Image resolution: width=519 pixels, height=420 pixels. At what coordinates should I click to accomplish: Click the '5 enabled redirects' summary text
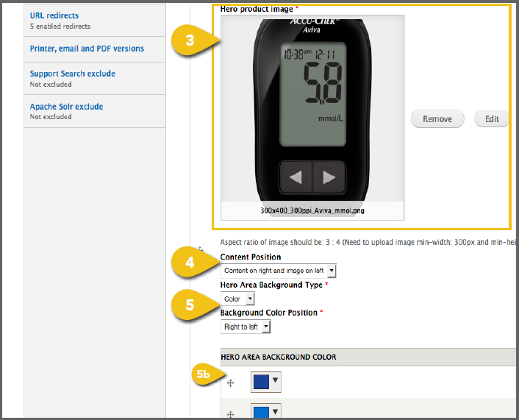tap(60, 26)
